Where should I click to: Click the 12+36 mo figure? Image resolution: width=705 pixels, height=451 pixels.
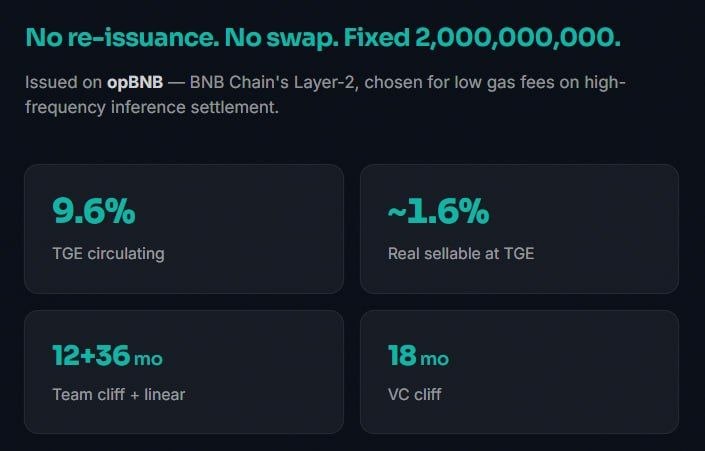[107, 356]
